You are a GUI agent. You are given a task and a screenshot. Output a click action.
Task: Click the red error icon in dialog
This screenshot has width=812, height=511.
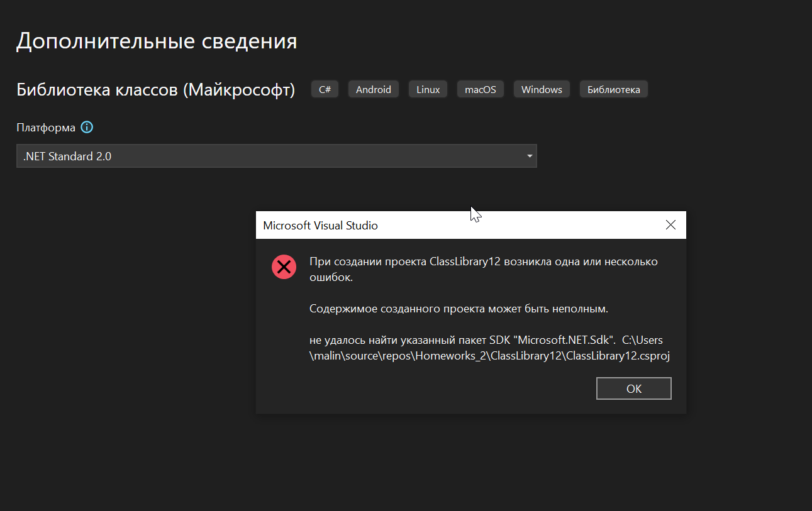(x=284, y=268)
